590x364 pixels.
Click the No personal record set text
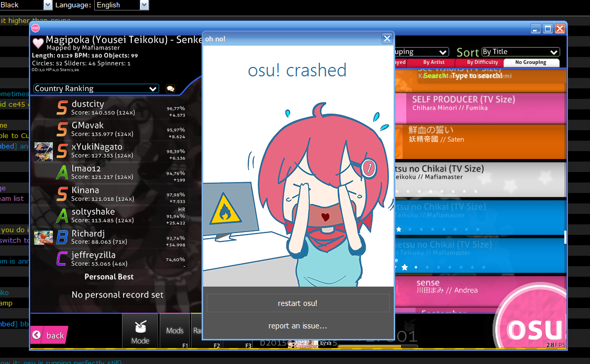click(117, 295)
